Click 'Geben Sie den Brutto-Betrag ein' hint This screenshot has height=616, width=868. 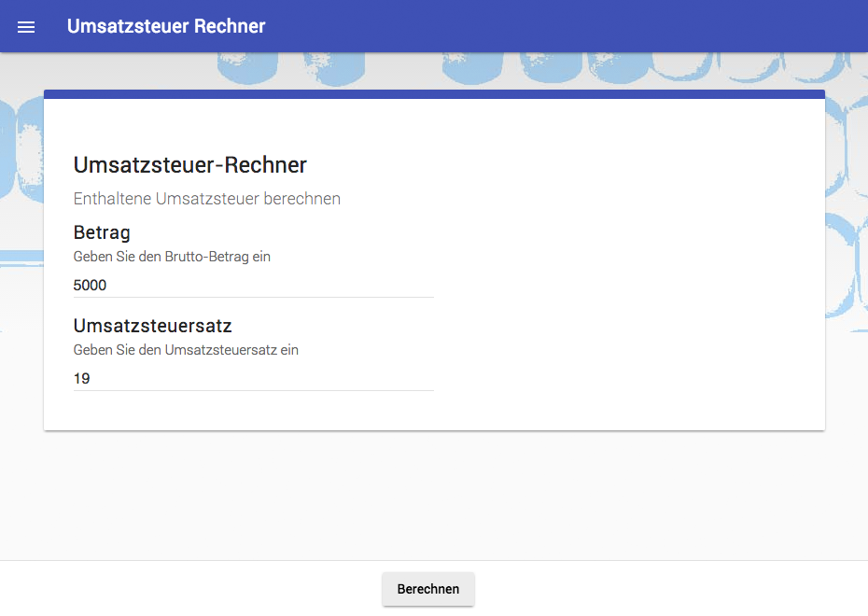(172, 257)
